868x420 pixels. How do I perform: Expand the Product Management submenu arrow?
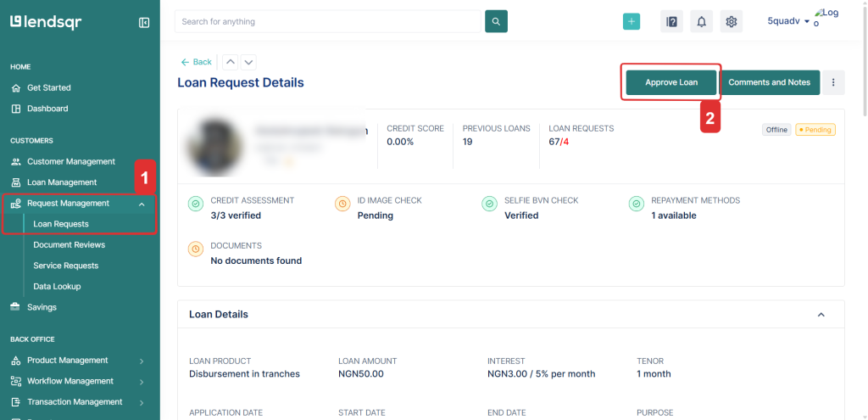pyautogui.click(x=142, y=361)
